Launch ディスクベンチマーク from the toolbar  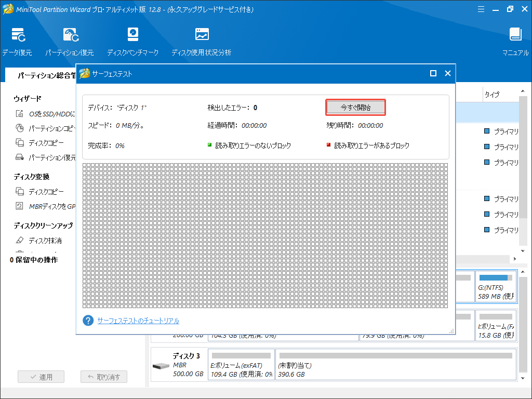point(132,35)
